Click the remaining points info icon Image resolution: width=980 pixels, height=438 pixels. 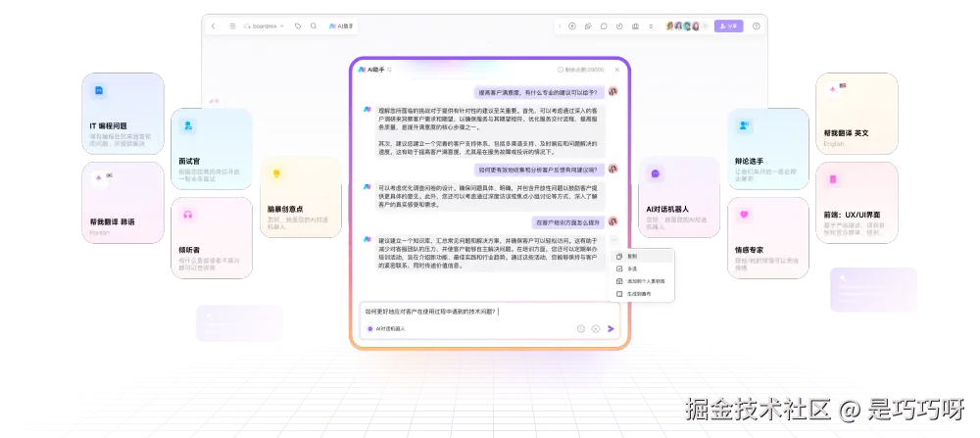tap(561, 70)
